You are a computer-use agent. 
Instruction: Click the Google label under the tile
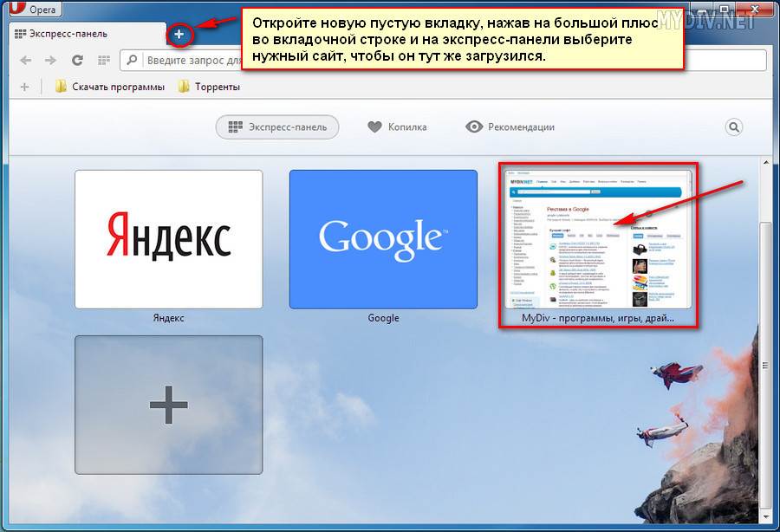pos(384,318)
